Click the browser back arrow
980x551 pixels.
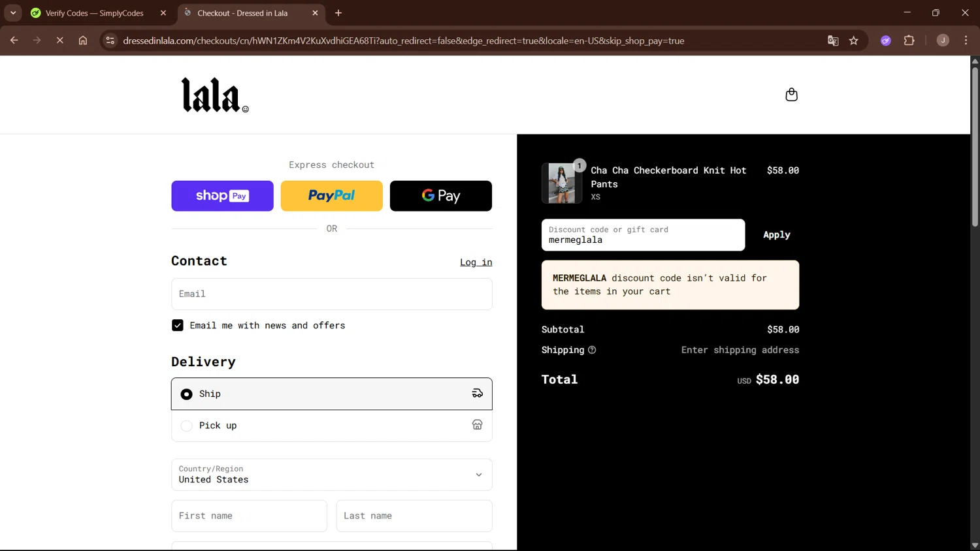pos(14,40)
